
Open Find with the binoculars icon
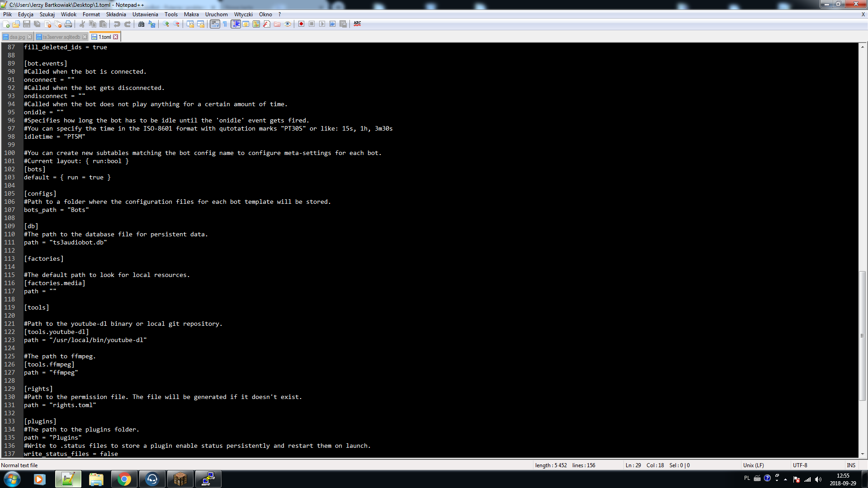(x=142, y=24)
